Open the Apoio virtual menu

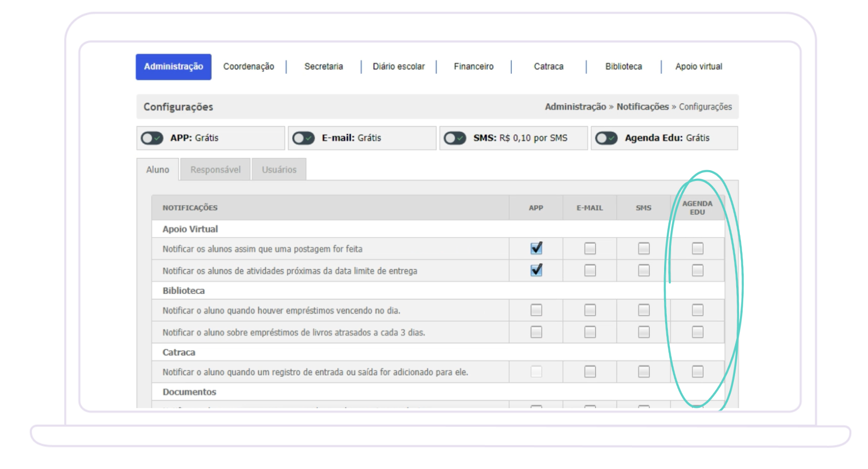point(698,67)
